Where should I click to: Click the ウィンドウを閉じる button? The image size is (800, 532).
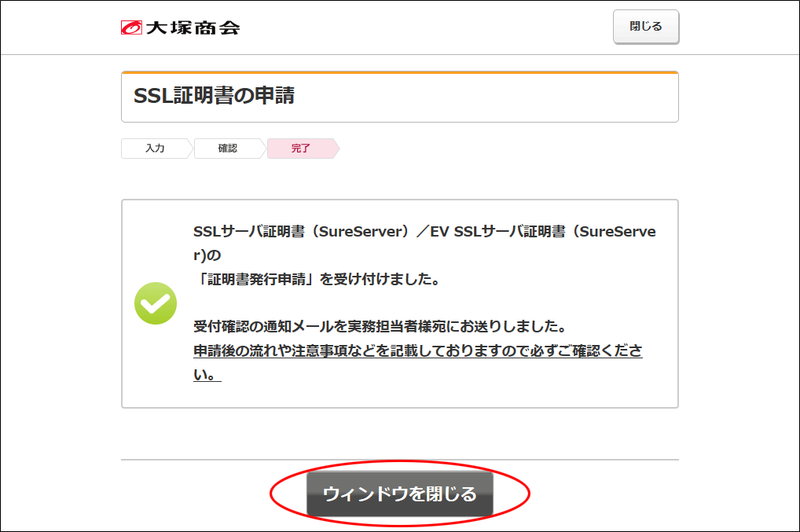coord(399,493)
